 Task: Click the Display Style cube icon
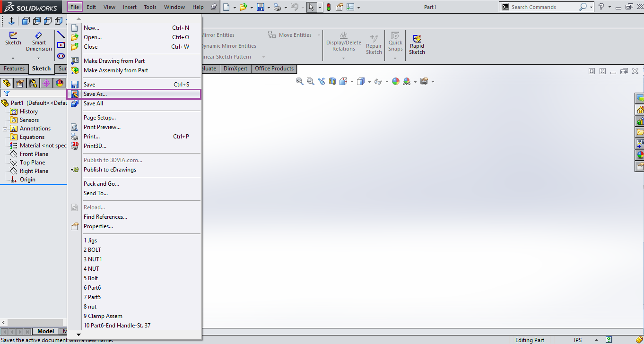tap(360, 81)
